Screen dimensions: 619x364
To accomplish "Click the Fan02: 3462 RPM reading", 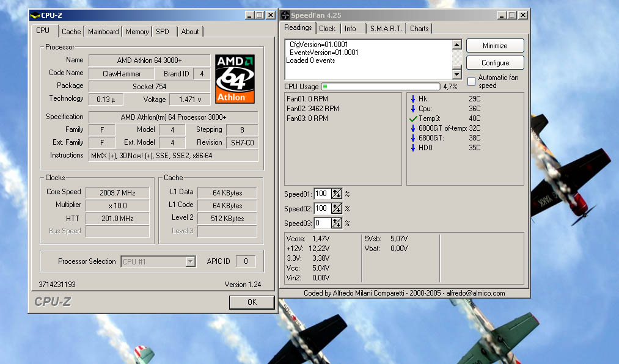I will (313, 109).
